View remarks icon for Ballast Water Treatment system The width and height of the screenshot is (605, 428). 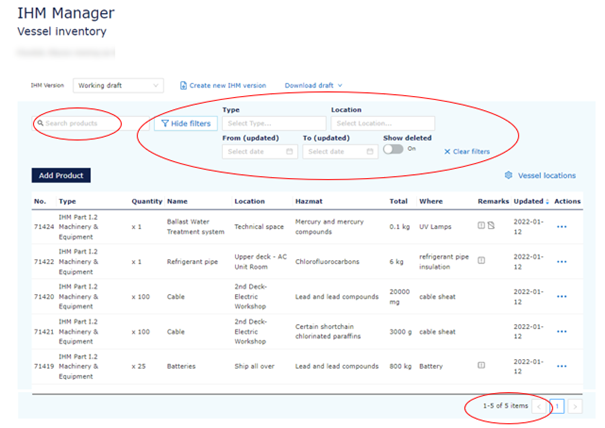(x=481, y=225)
